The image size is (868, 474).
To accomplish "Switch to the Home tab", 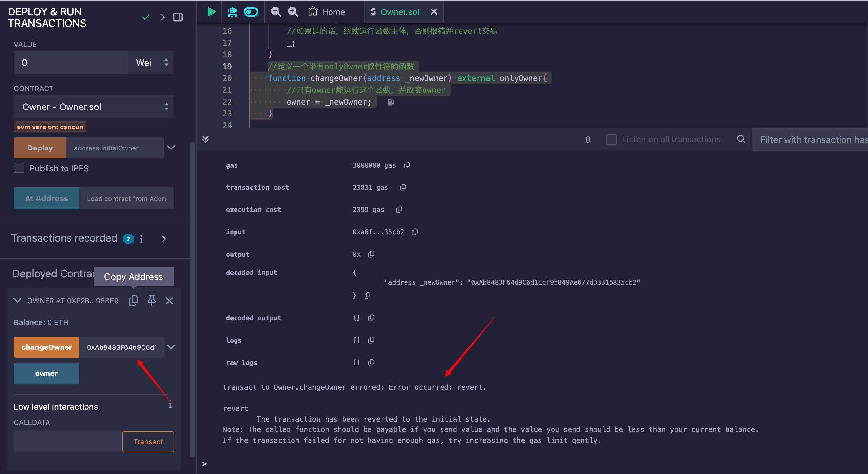I will click(327, 12).
